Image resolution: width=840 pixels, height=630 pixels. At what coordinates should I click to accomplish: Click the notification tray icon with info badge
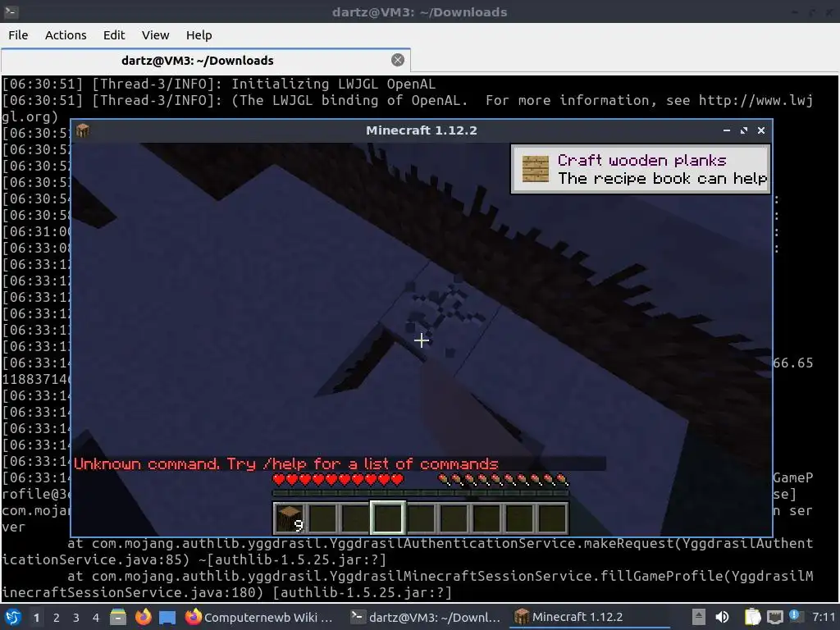click(x=795, y=616)
